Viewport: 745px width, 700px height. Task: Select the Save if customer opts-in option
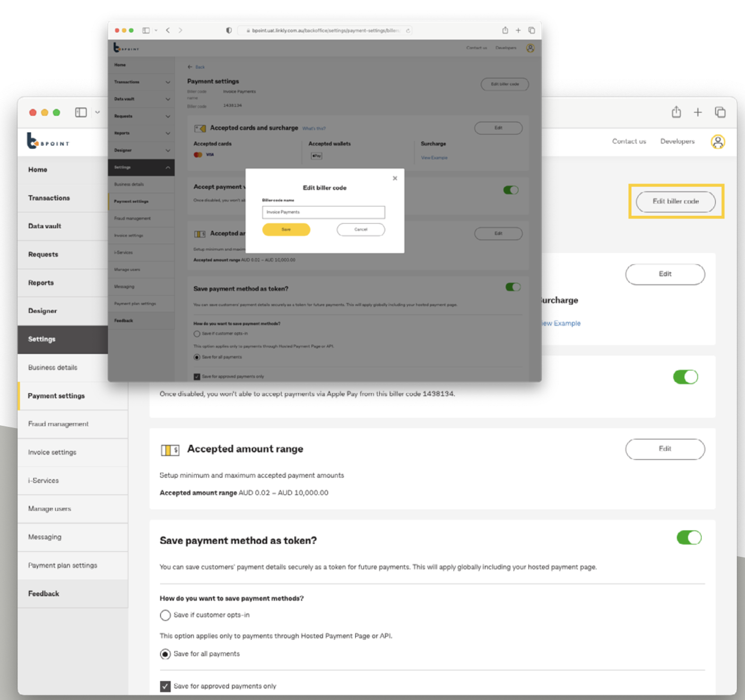tap(165, 615)
